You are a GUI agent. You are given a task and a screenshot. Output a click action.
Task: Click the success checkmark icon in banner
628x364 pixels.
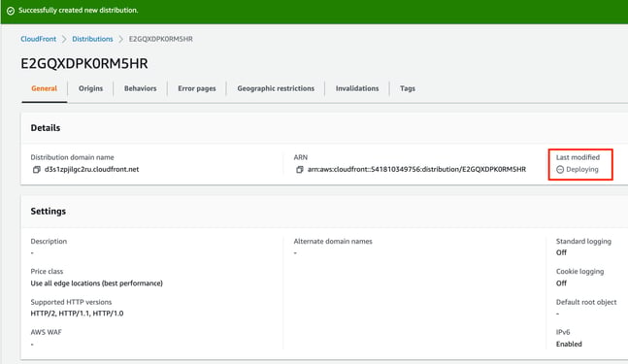11,11
